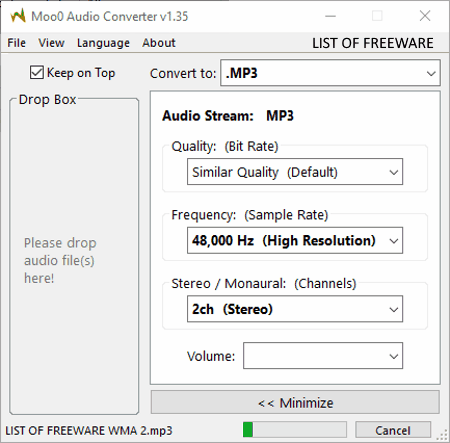The image size is (450, 443).
Task: Open the View menu
Action: (51, 43)
